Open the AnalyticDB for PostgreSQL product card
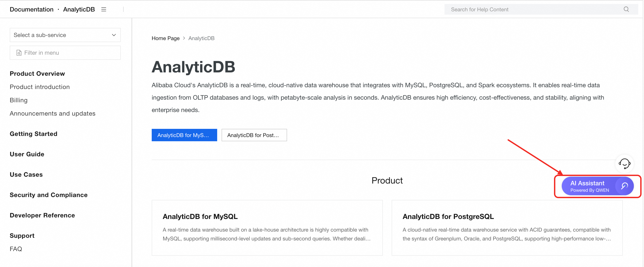 (x=507, y=227)
